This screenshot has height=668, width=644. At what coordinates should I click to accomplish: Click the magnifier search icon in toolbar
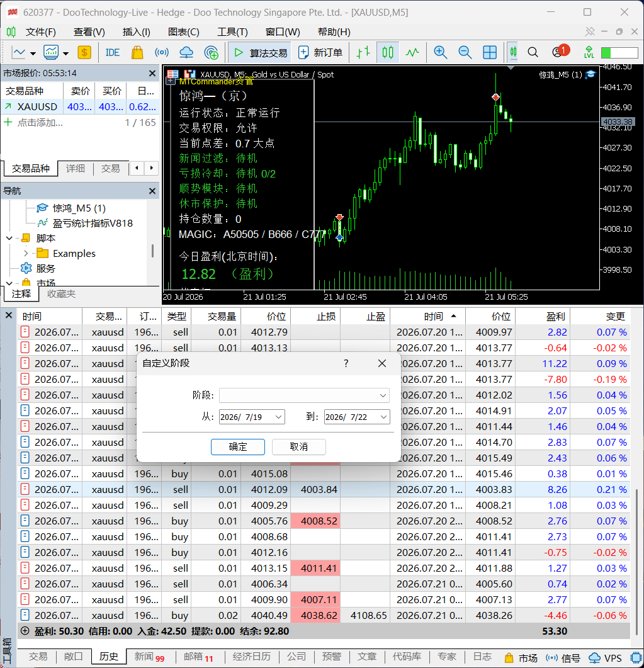coord(533,52)
